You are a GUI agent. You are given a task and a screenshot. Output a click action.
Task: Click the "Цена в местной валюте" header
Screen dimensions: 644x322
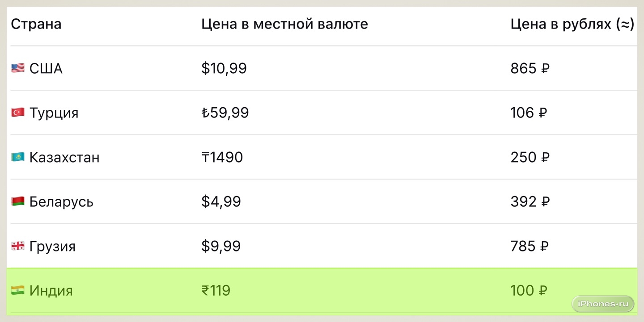pyautogui.click(x=284, y=24)
